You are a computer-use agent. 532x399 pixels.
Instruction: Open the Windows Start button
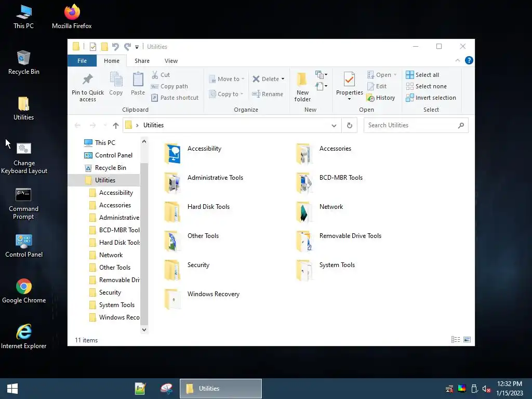click(12, 389)
